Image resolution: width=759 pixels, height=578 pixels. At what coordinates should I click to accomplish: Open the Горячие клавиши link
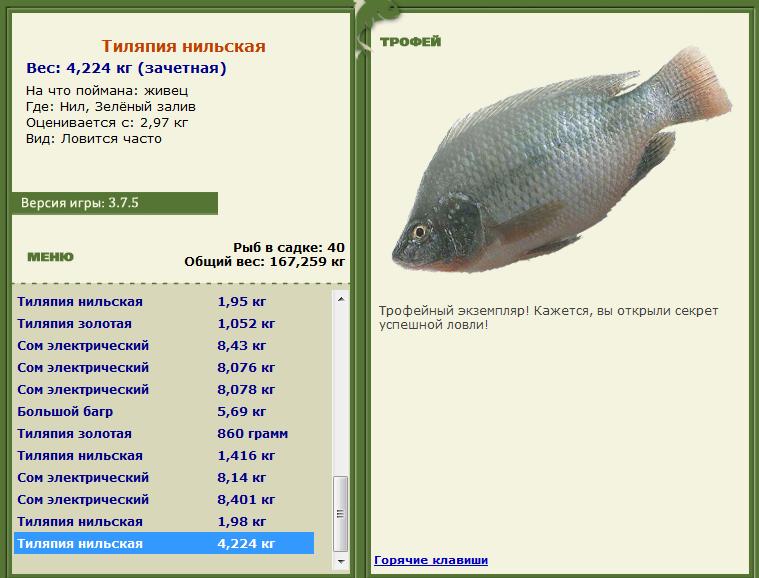(x=431, y=560)
